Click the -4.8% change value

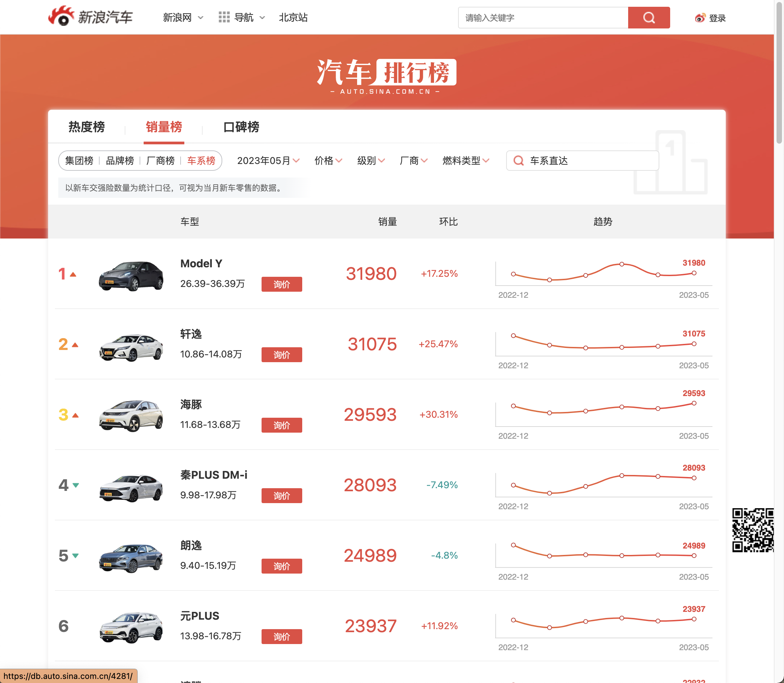coord(444,555)
